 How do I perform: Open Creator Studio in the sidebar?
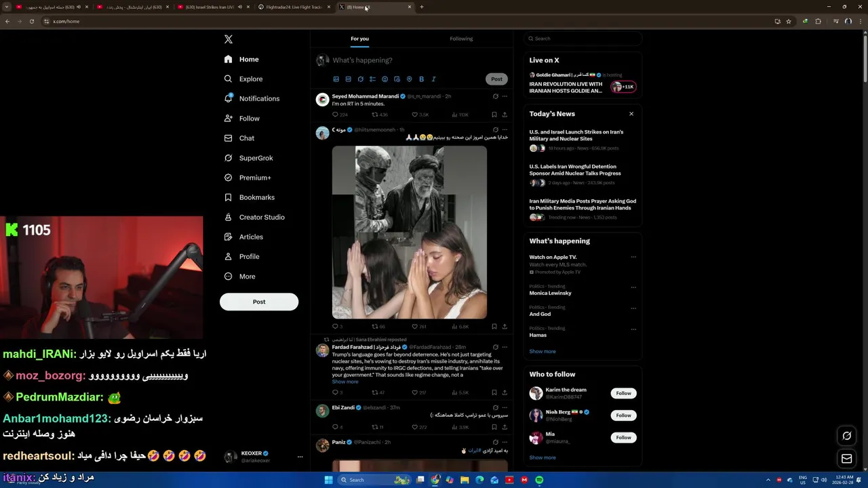click(x=254, y=217)
